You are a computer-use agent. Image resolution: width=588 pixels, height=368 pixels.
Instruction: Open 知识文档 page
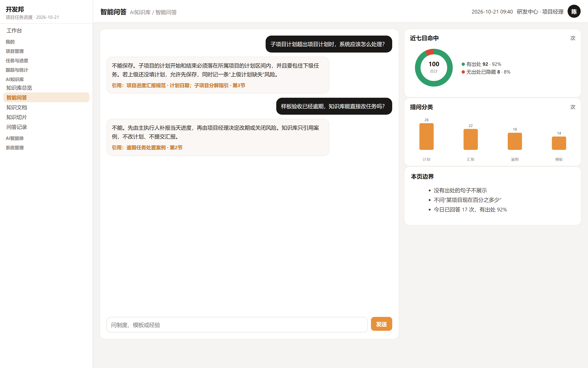(46, 107)
